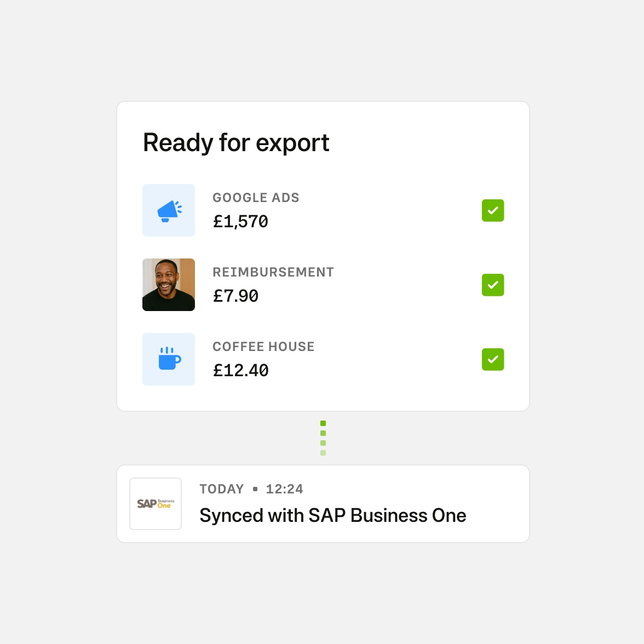Open the smiling man's profile photo
Viewport: 644px width, 644px height.
click(169, 285)
